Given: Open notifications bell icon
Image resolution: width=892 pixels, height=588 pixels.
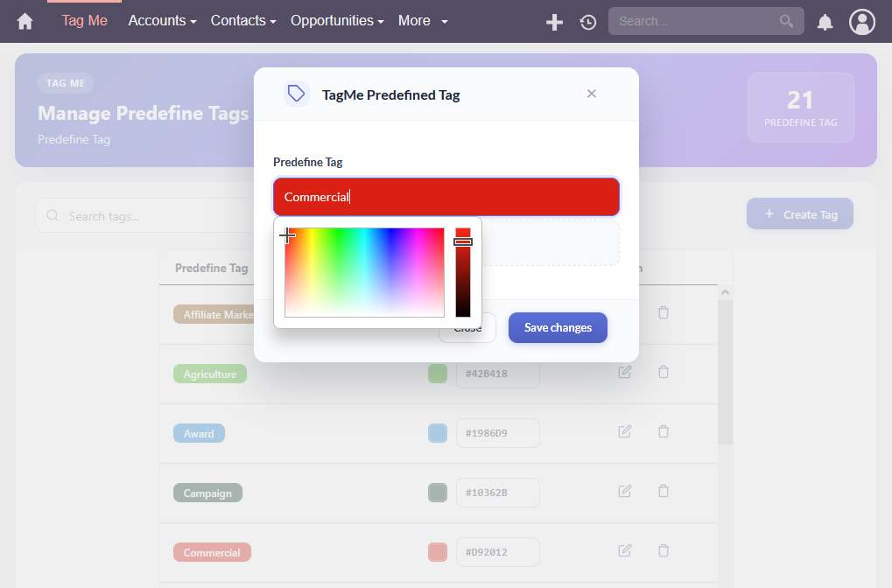Looking at the screenshot, I should coord(825,22).
